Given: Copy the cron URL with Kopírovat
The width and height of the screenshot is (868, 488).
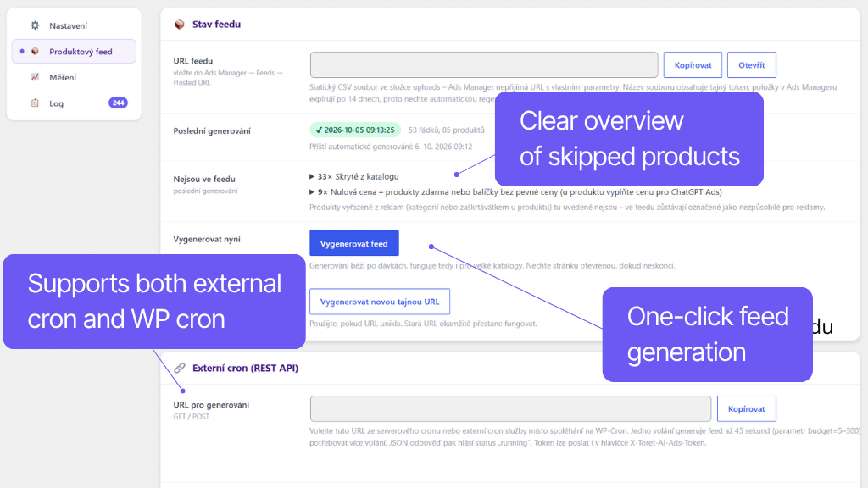Looking at the screenshot, I should tap(746, 409).
